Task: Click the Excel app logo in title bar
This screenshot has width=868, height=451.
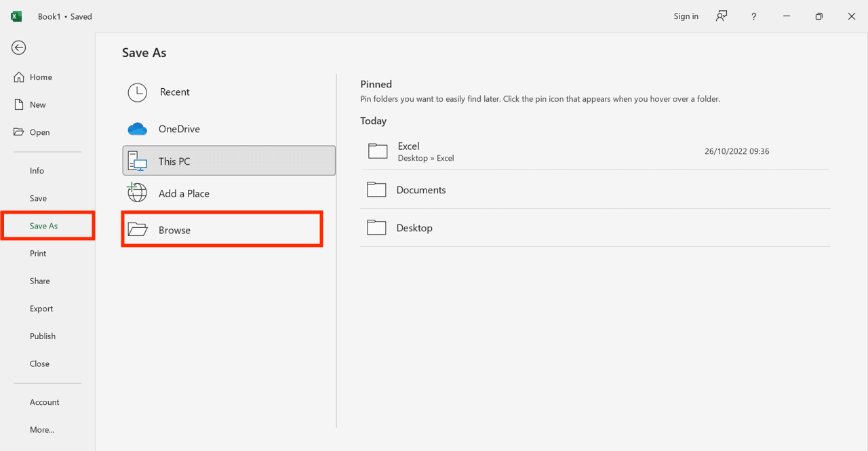Action: point(16,16)
